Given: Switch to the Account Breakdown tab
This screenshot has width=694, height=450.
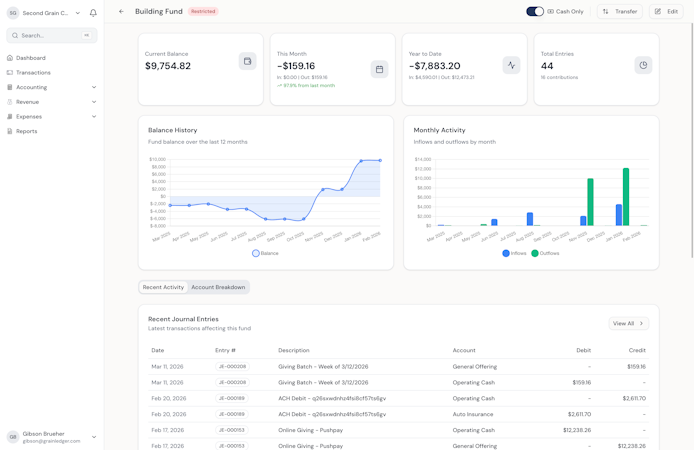Looking at the screenshot, I should click(218, 287).
